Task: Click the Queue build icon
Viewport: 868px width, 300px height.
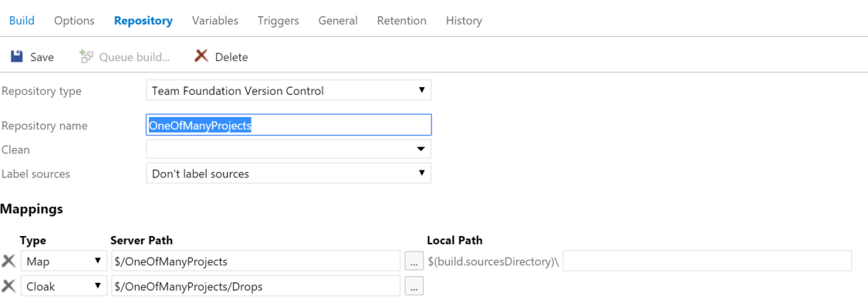Action: coord(86,56)
